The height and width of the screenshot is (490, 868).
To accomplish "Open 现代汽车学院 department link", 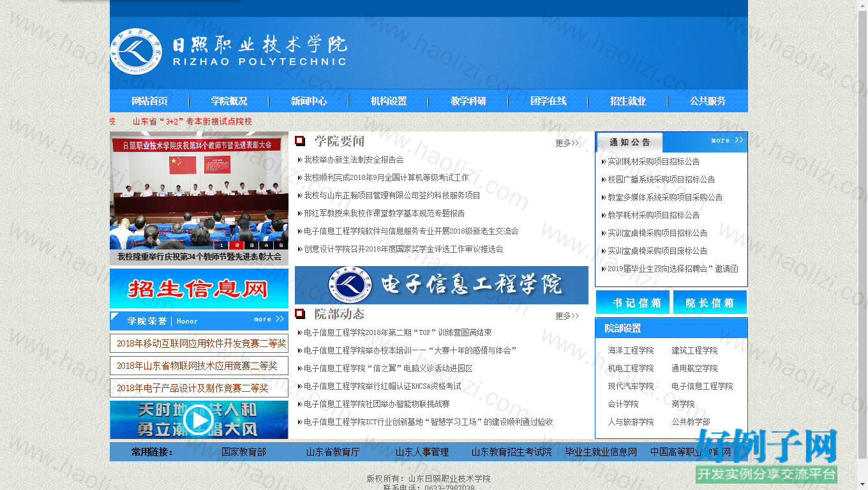I will (x=631, y=386).
